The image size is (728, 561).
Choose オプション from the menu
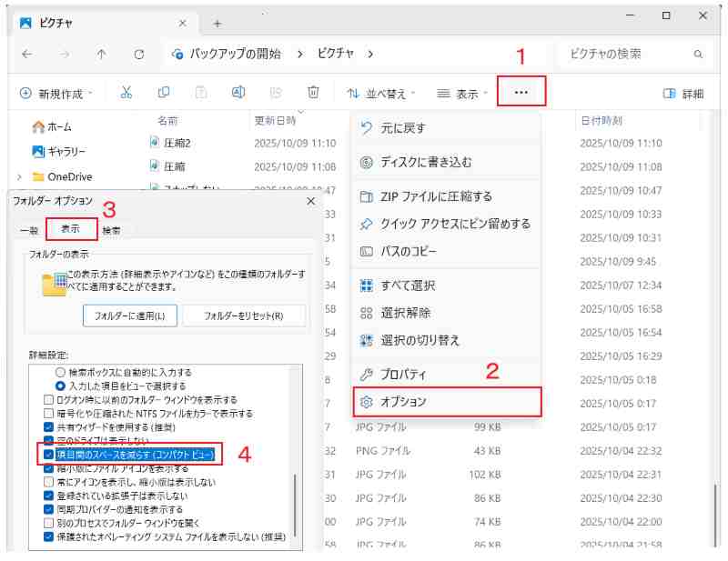pyautogui.click(x=448, y=402)
